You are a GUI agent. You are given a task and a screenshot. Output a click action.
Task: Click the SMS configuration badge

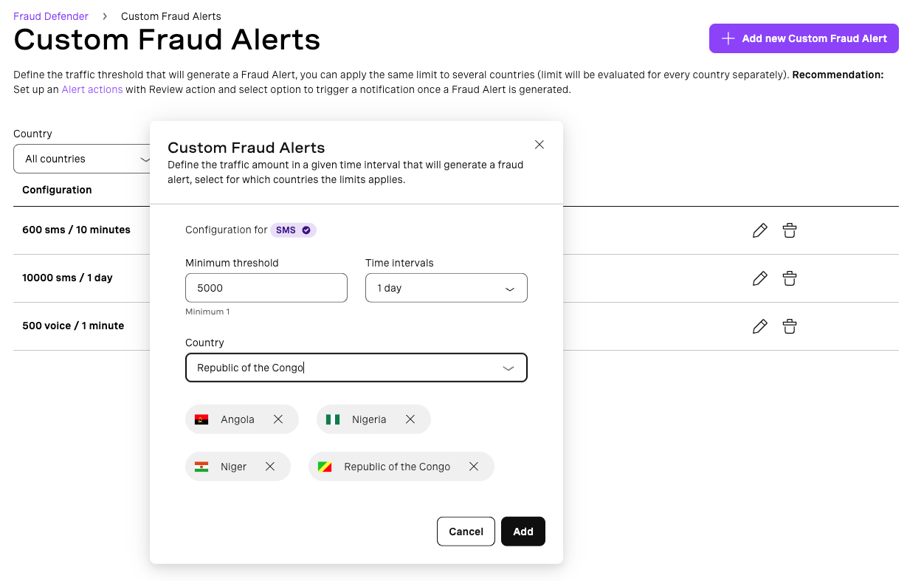point(293,230)
